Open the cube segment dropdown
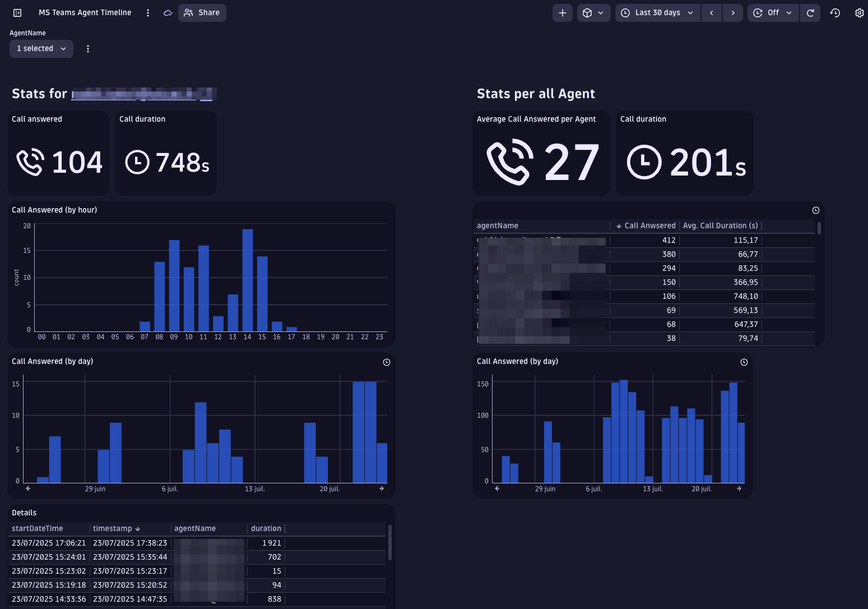Viewport: 868px width, 609px height. 593,13
